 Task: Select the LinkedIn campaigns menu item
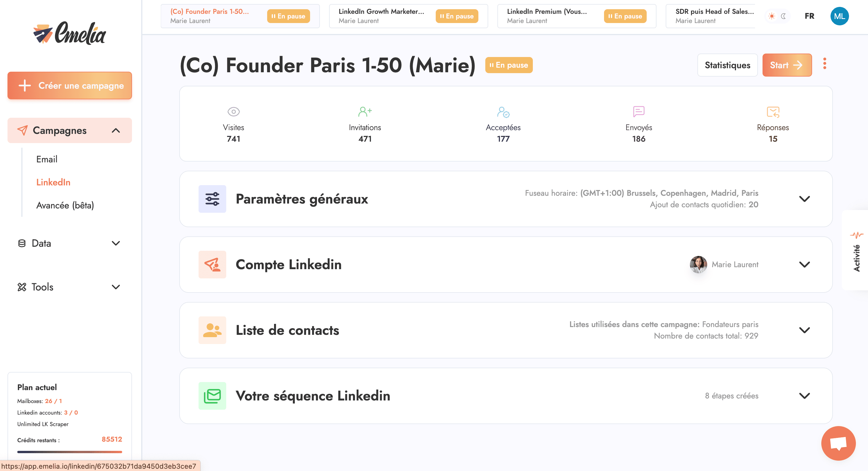[53, 182]
